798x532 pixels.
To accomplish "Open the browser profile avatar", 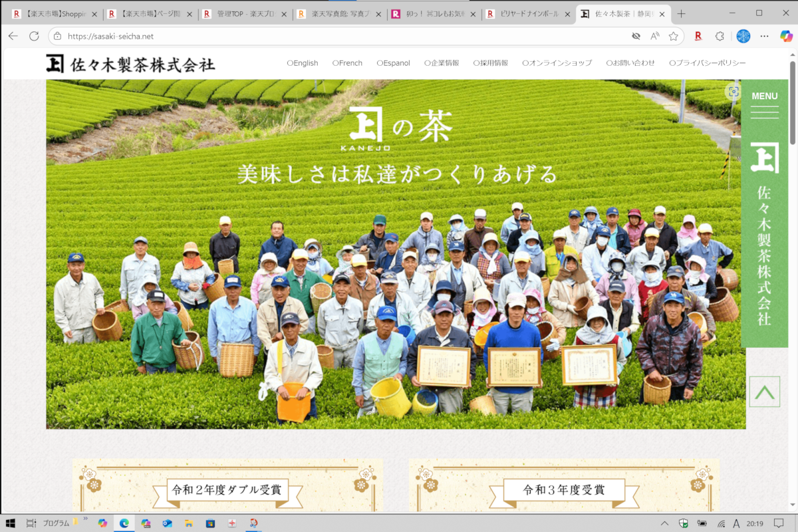I will tap(743, 36).
